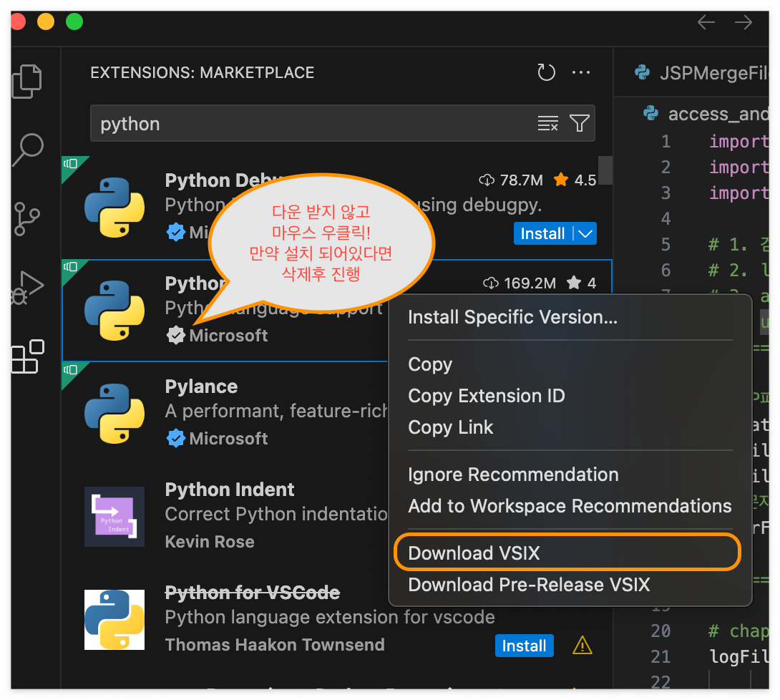
Task: Click the import statement on line 1
Action: pyautogui.click(x=738, y=141)
